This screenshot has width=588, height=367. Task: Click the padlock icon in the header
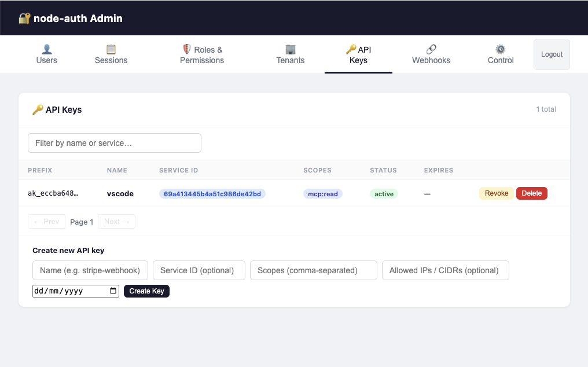(25, 17)
